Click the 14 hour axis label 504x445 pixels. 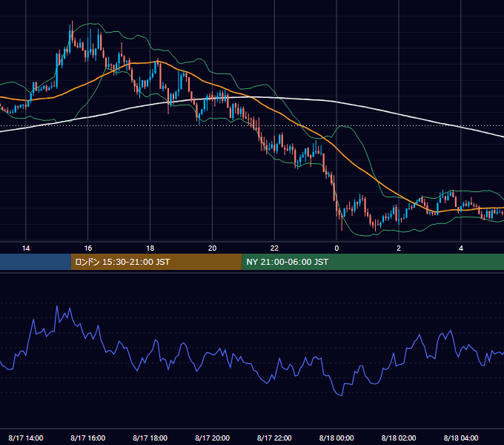coord(26,248)
